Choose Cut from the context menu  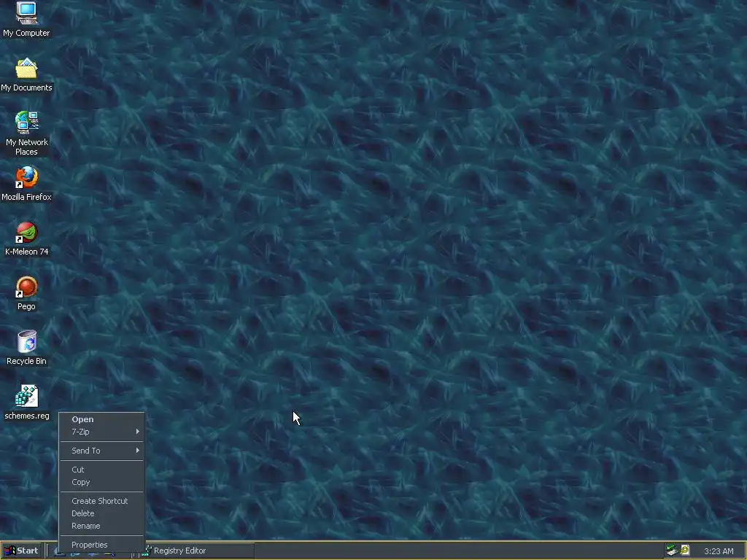click(x=101, y=470)
